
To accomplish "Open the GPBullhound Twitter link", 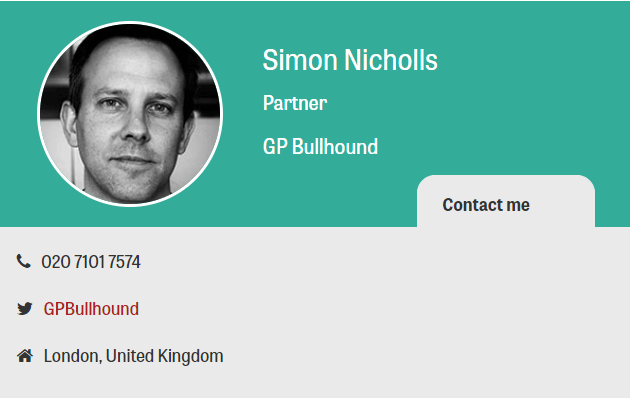I will click(91, 309).
